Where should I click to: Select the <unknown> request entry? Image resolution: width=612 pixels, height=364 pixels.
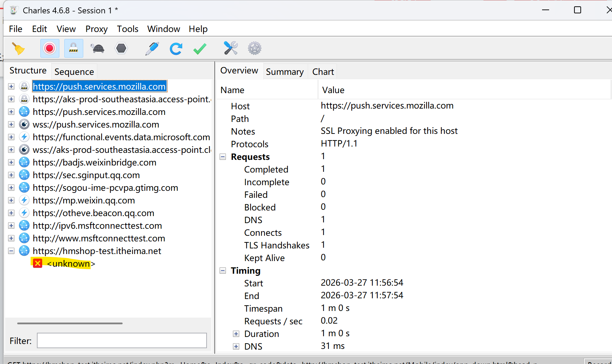[71, 264]
